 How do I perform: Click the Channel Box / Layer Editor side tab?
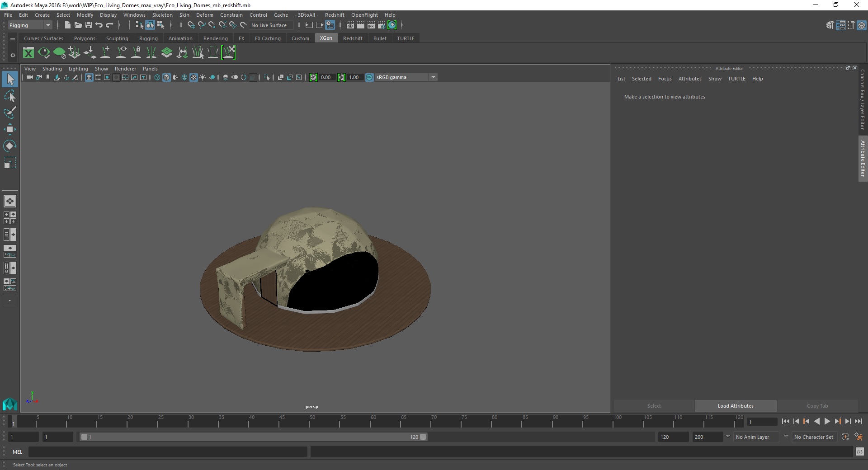(x=863, y=99)
